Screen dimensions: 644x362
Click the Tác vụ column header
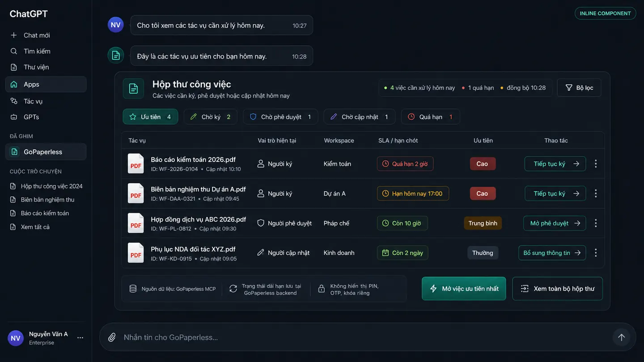137,140
